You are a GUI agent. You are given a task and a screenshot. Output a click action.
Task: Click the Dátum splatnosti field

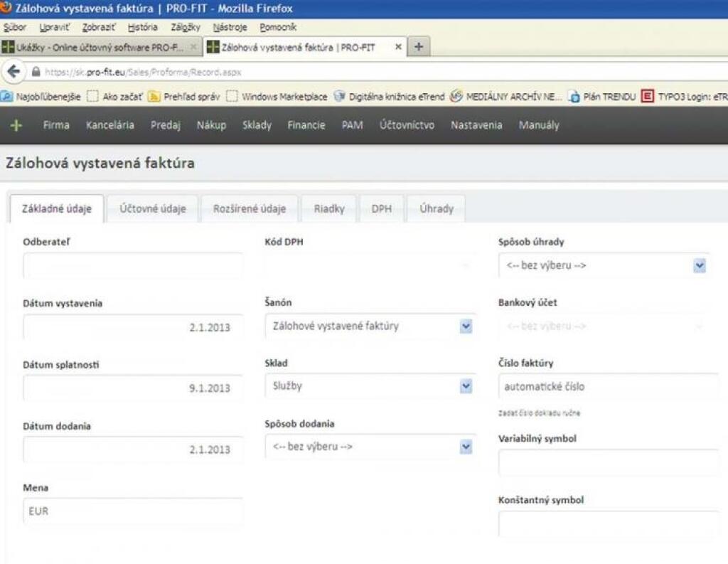tap(133, 388)
